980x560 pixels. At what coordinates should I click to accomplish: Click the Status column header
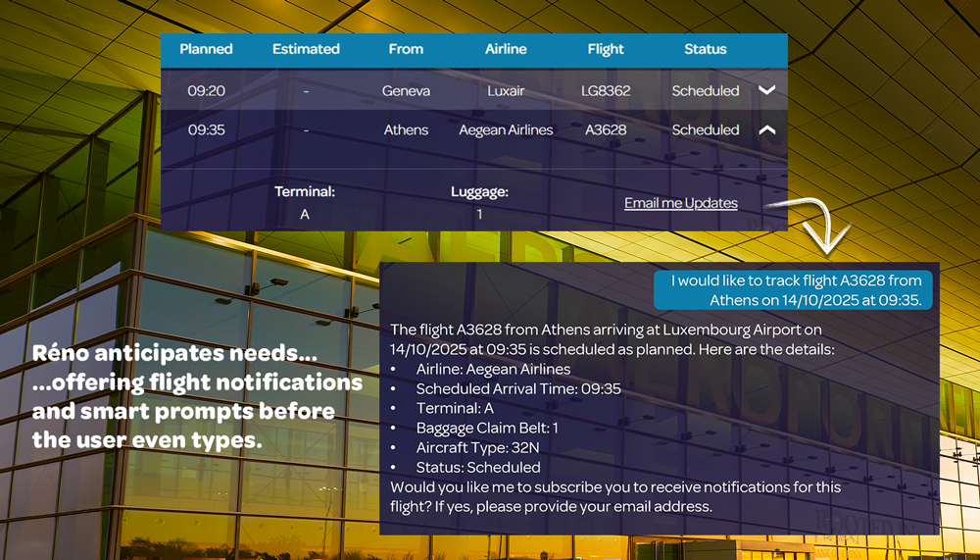click(706, 49)
